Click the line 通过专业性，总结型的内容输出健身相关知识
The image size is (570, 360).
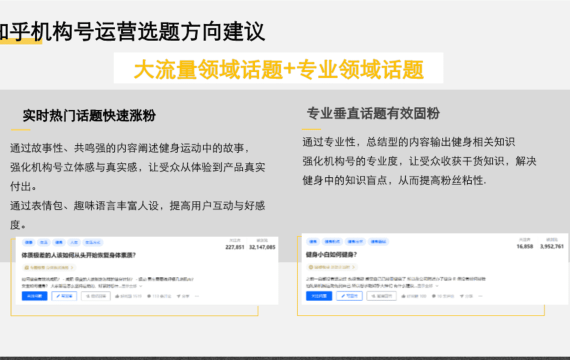point(409,142)
